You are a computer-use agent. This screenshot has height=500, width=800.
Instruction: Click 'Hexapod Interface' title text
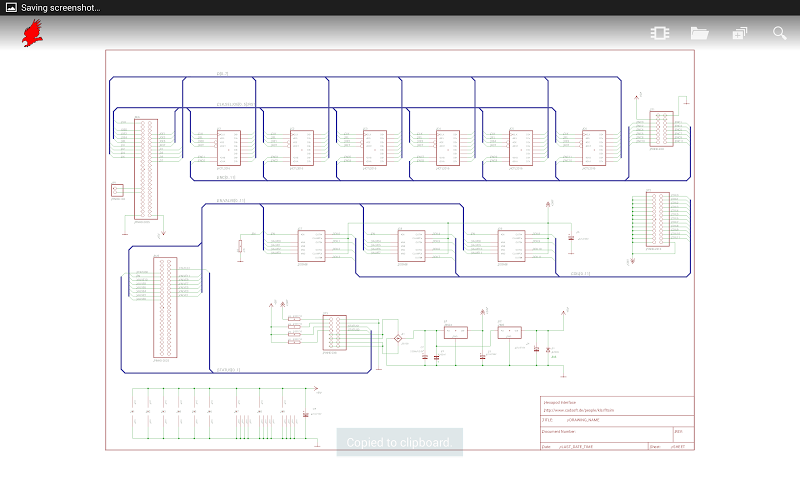(x=560, y=403)
